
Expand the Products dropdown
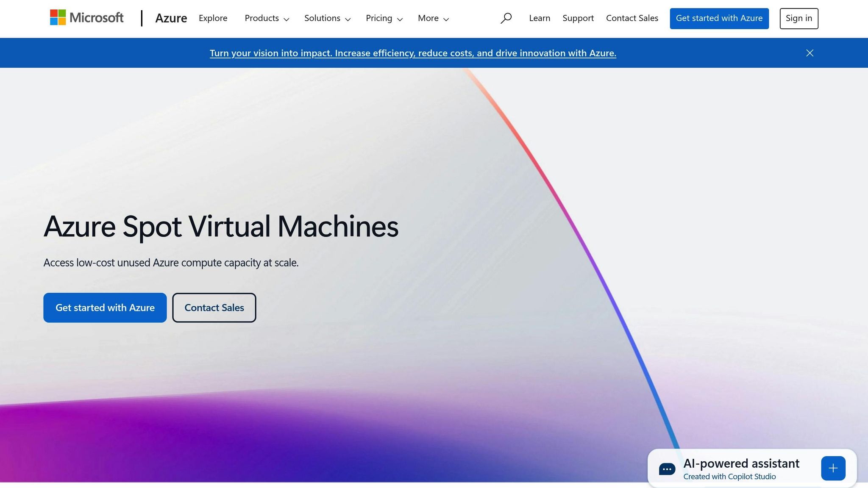[267, 18]
